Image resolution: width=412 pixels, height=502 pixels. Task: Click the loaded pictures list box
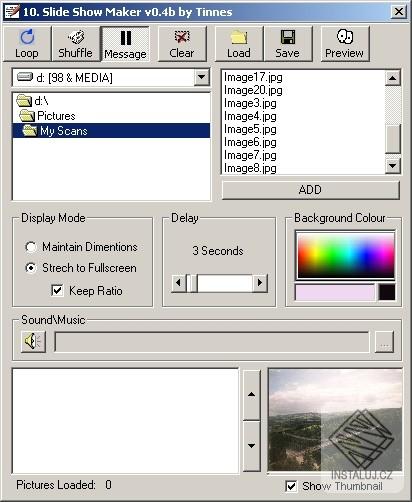[x=125, y=421]
